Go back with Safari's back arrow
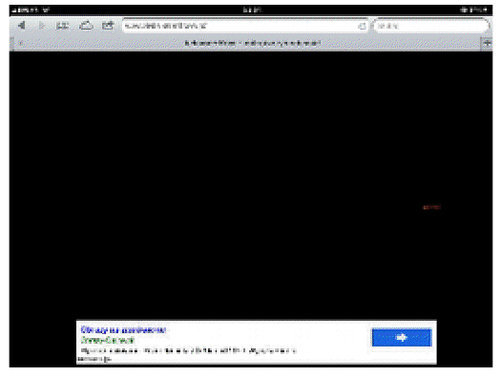This screenshot has height=376, width=500. click(x=22, y=25)
